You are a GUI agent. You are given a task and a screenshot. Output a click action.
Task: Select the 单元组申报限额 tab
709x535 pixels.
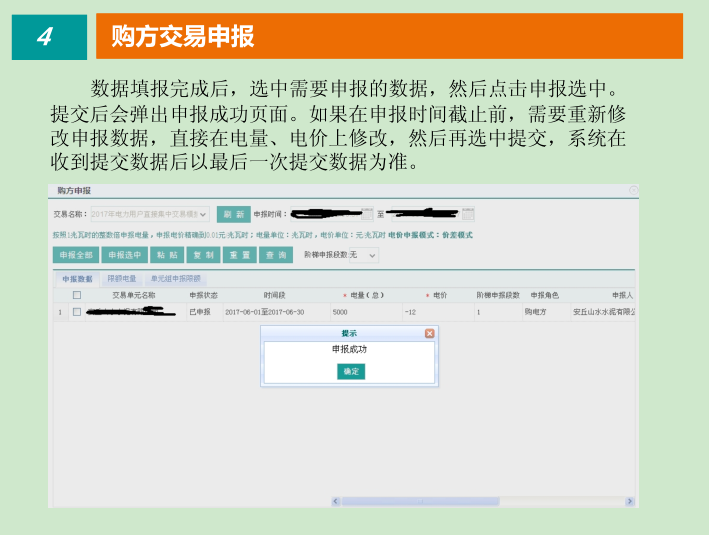pyautogui.click(x=175, y=279)
